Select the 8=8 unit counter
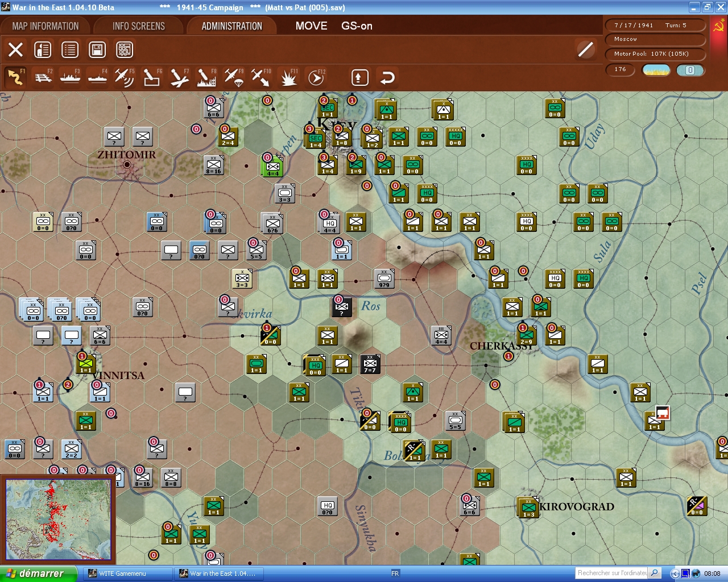This screenshot has width=728, height=582. pyautogui.click(x=171, y=477)
